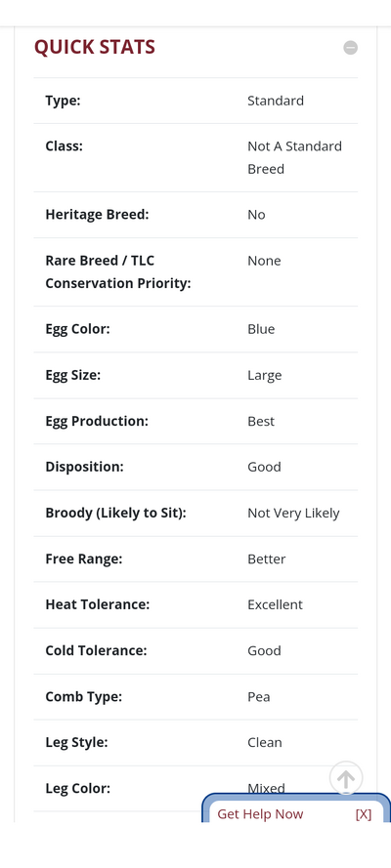Image resolution: width=391 pixels, height=868 pixels.
Task: Click the Egg Production Best value
Action: [x=261, y=421]
